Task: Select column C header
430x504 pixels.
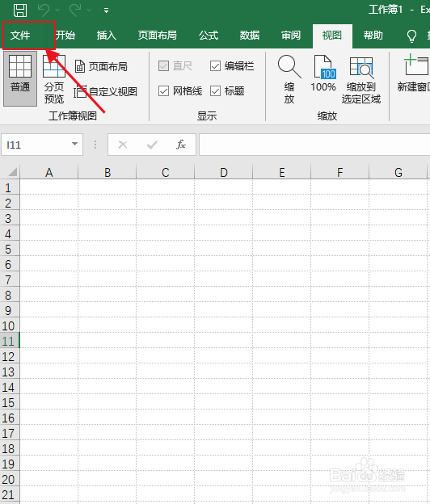Action: (x=166, y=172)
